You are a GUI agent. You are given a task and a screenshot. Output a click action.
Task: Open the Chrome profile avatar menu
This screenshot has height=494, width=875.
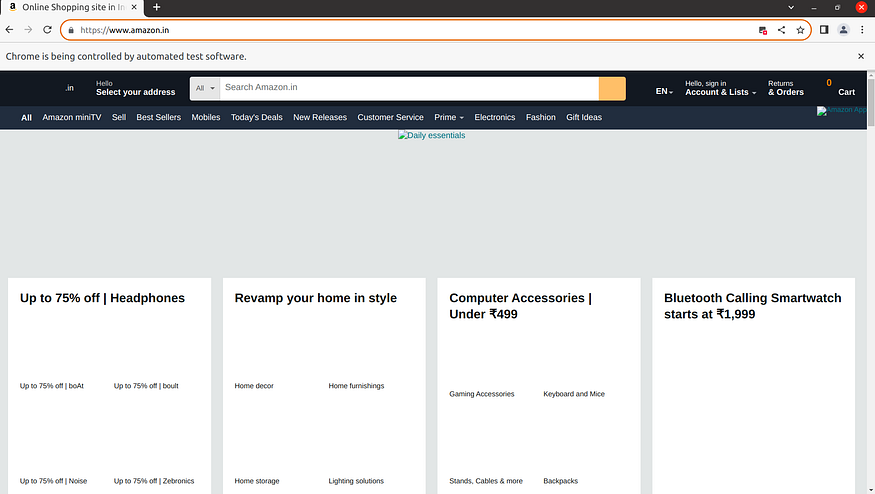pyautogui.click(x=843, y=30)
